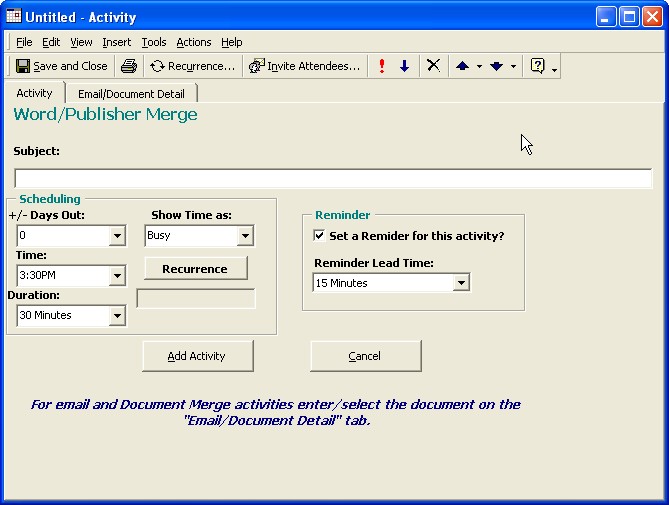Click the Busy value in Show Time as

191,235
